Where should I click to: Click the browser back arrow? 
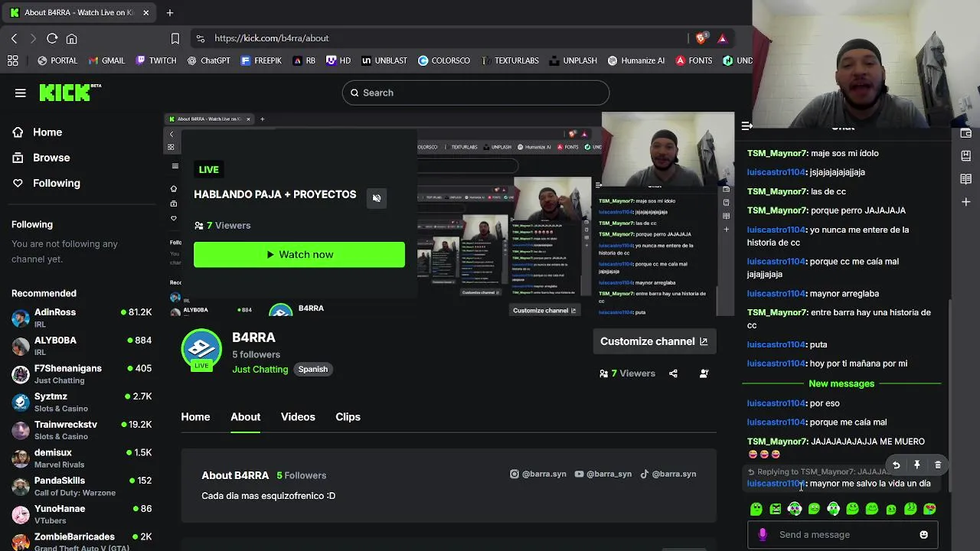point(14,38)
